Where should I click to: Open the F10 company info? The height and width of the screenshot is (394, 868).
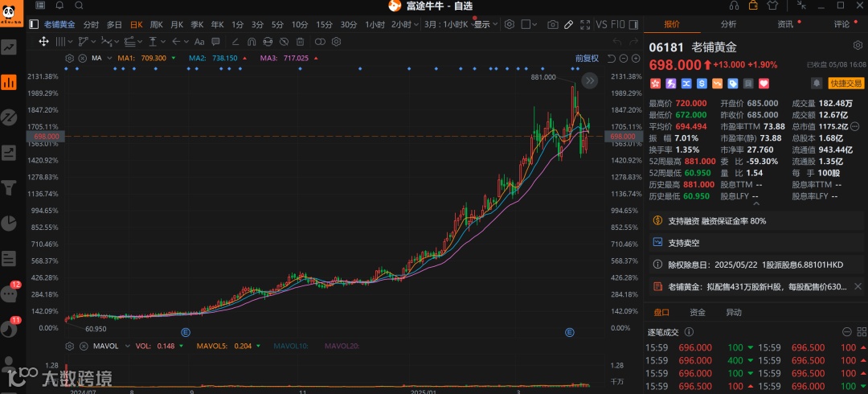coord(618,24)
